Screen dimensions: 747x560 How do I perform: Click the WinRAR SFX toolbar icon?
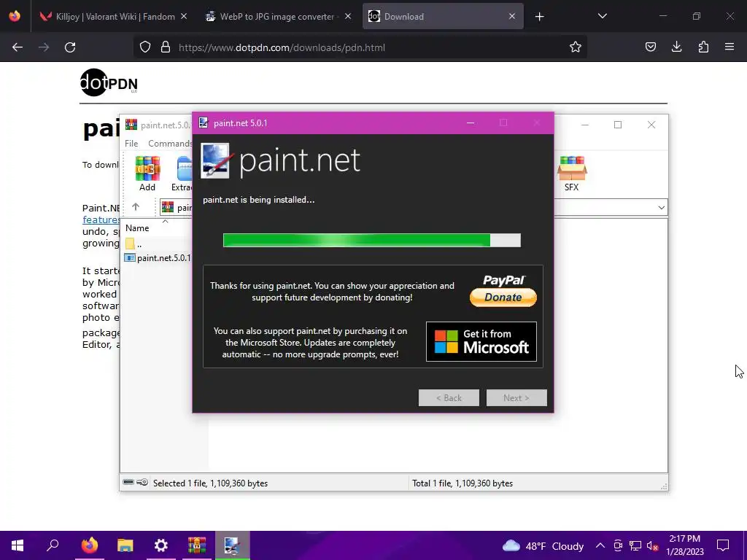click(x=572, y=174)
